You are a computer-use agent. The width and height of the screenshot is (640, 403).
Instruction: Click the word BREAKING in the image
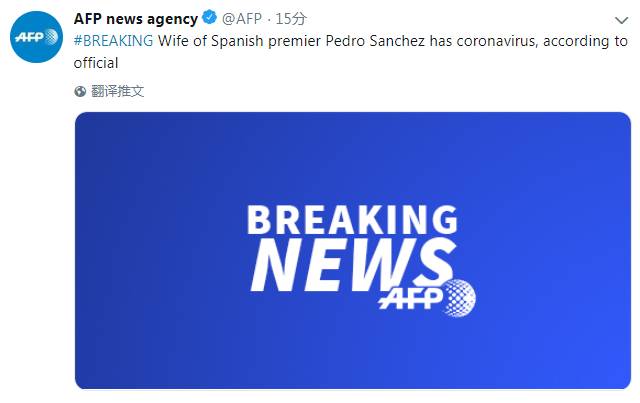pos(351,220)
